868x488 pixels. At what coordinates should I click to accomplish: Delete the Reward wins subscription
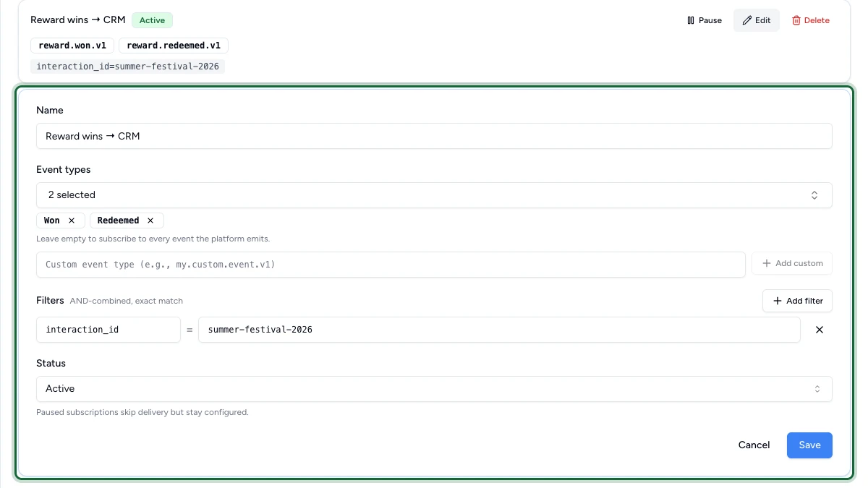point(810,20)
